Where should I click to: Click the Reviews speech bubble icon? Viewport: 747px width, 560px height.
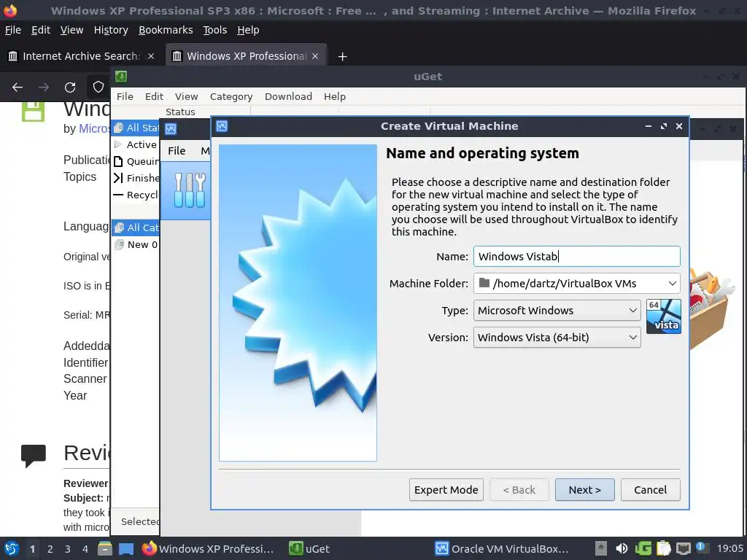point(34,455)
